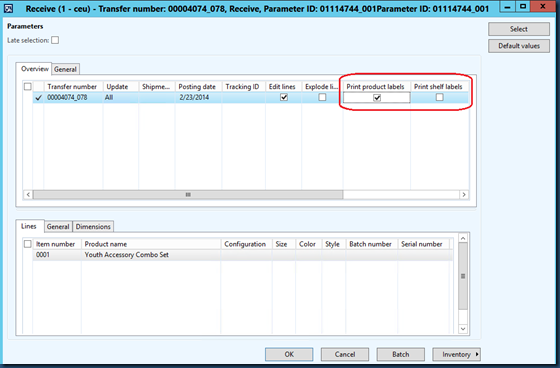The width and height of the screenshot is (560, 368).
Task: Click the Batch number column header
Action: [371, 244]
